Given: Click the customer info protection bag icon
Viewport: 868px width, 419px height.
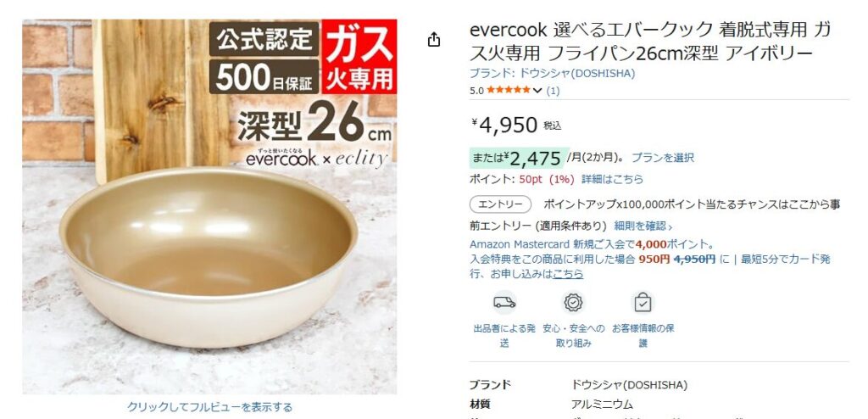Looking at the screenshot, I should pyautogui.click(x=643, y=303).
